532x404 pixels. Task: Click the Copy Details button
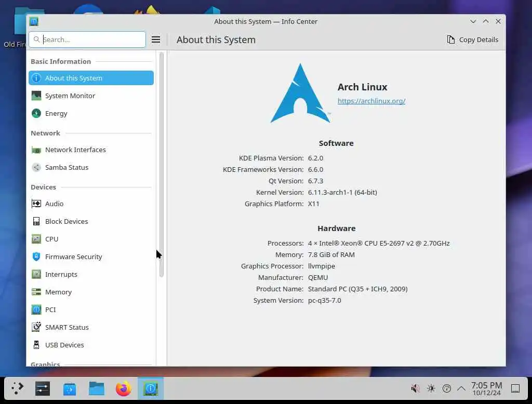pyautogui.click(x=473, y=39)
